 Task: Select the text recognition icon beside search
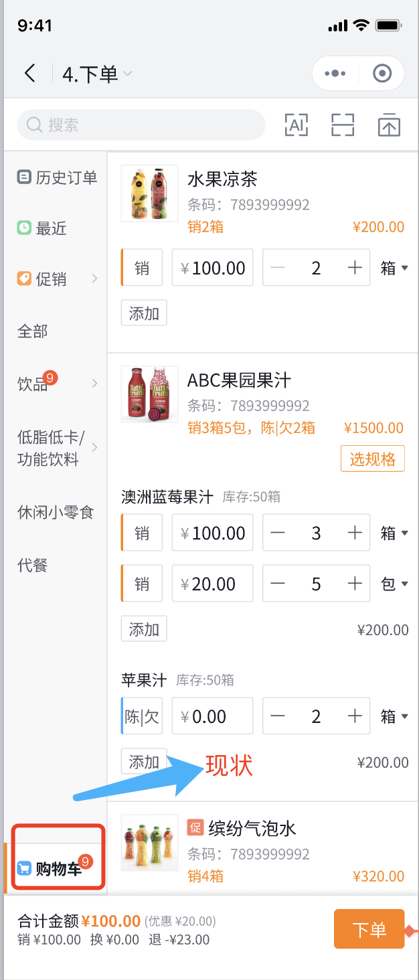tap(296, 125)
